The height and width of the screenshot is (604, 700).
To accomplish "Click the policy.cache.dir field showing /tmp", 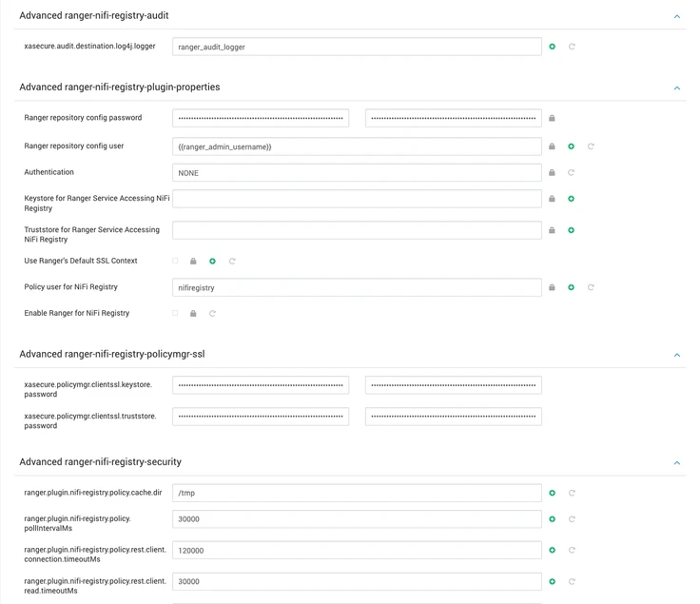I will point(357,493).
